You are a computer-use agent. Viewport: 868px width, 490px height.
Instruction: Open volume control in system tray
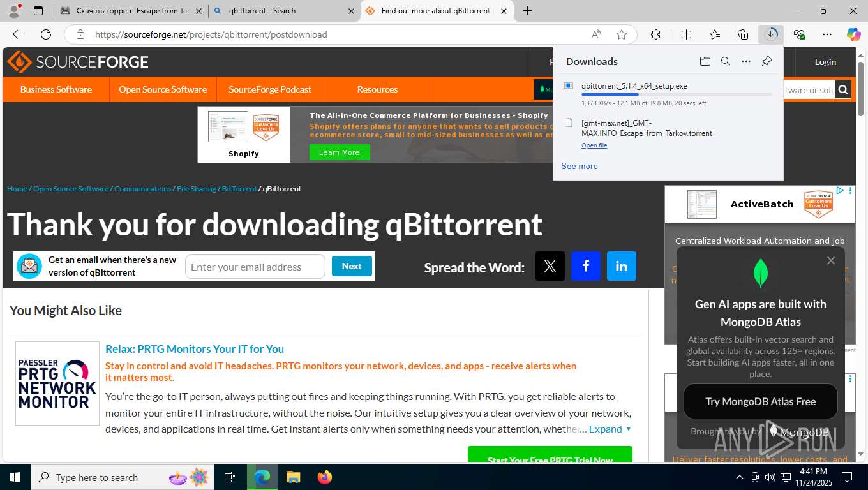click(770, 477)
